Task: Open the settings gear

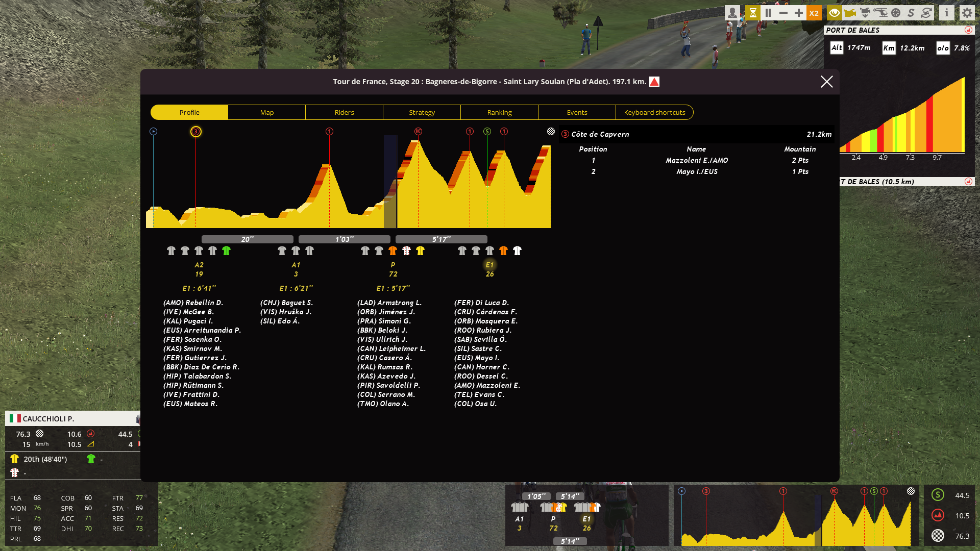Action: [967, 13]
